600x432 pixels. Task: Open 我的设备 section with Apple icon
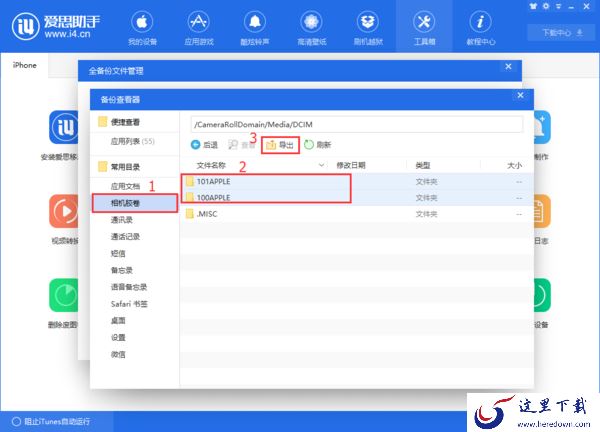(x=142, y=28)
